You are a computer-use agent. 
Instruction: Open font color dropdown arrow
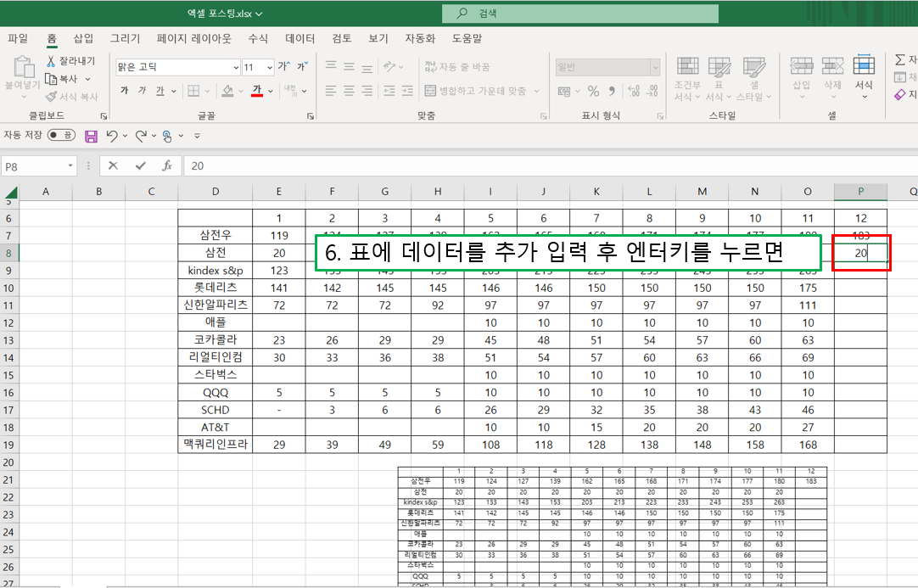click(x=271, y=92)
